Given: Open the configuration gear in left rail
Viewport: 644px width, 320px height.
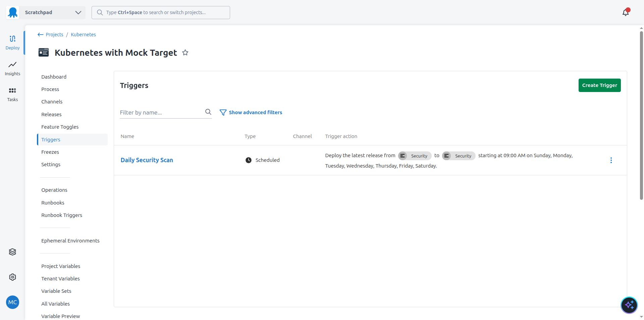Looking at the screenshot, I should [12, 277].
